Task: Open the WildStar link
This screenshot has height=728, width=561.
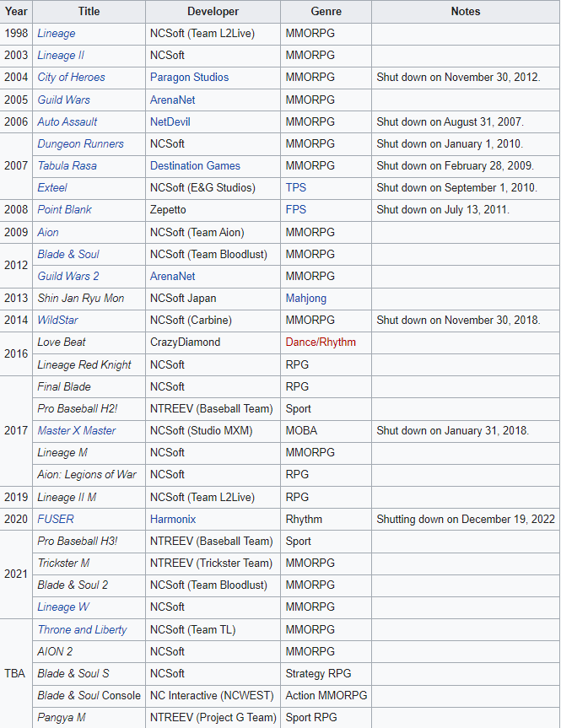Action: 58,320
